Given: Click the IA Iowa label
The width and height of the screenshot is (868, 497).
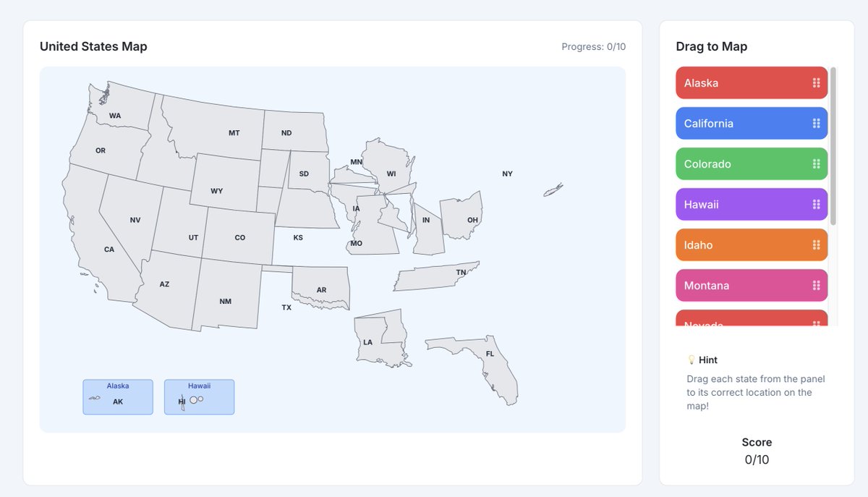Looking at the screenshot, I should (x=356, y=208).
